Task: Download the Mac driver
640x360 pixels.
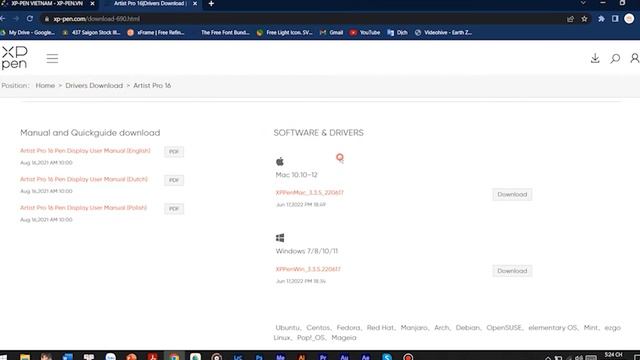Action: (512, 195)
